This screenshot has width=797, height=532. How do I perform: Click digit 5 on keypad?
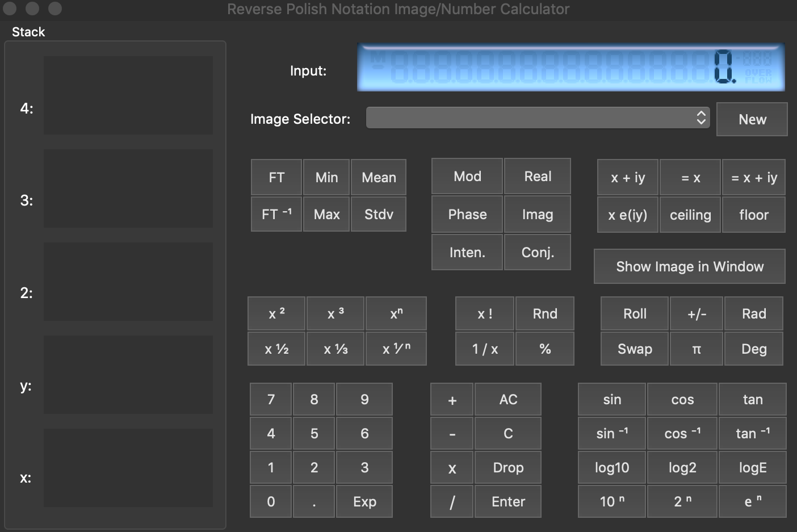[x=314, y=433]
